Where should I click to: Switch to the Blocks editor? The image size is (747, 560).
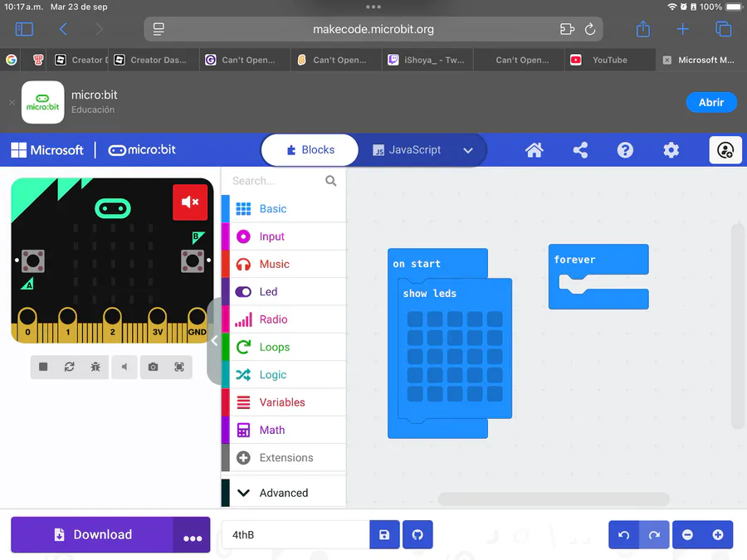[x=310, y=150]
